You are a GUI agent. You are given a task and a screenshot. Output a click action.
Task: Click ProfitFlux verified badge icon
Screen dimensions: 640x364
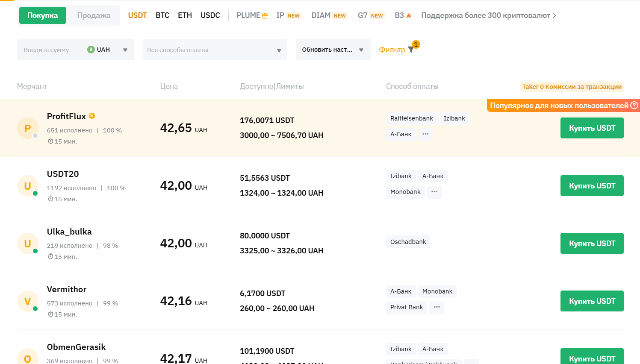click(x=92, y=116)
